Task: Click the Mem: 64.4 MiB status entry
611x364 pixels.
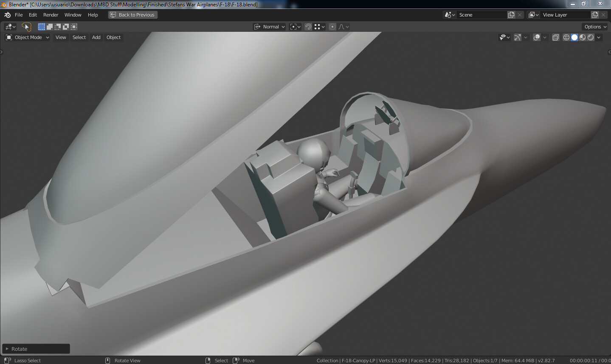Action: point(518,361)
